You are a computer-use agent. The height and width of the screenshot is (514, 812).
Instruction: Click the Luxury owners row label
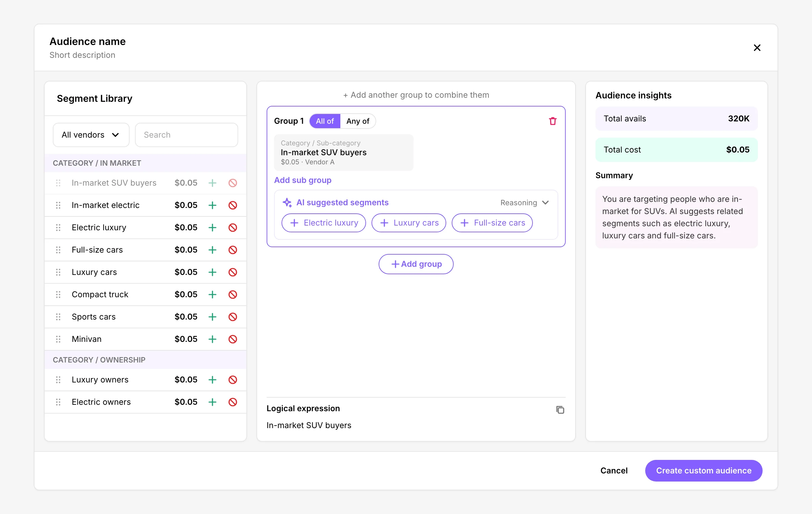(x=100, y=380)
